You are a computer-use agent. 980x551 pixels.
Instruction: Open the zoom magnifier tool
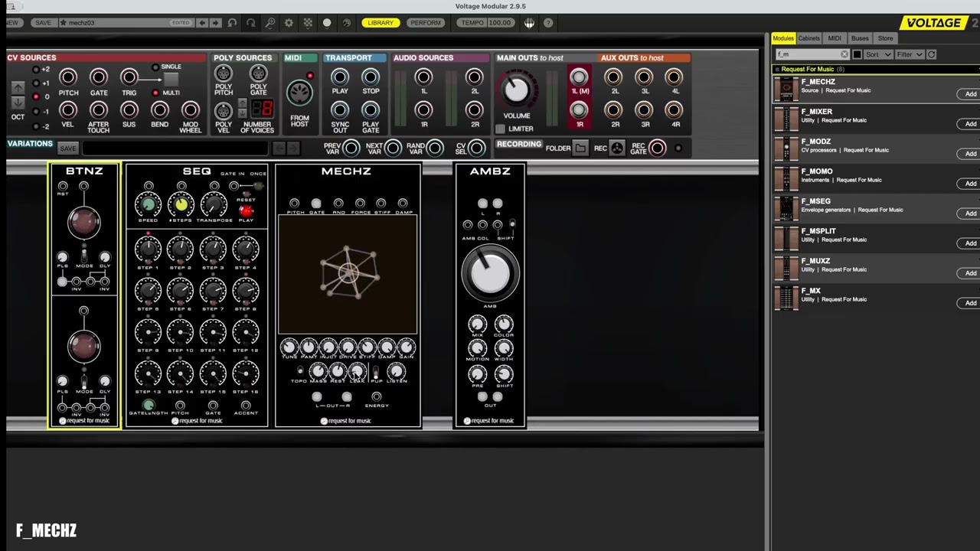[269, 23]
